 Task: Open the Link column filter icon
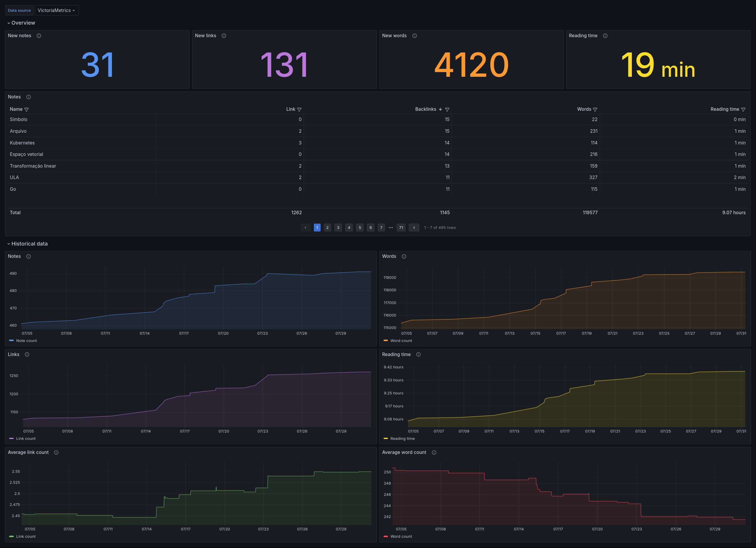299,109
